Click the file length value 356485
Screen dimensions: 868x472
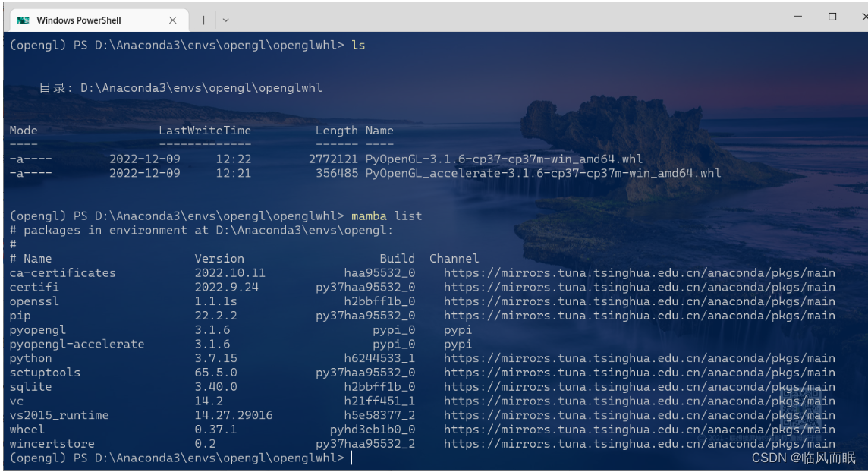click(x=337, y=173)
